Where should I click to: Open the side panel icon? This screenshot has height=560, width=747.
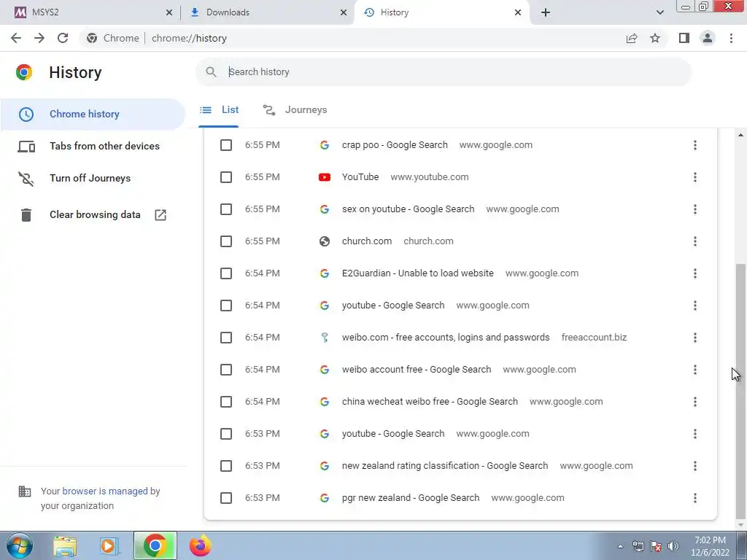point(684,38)
